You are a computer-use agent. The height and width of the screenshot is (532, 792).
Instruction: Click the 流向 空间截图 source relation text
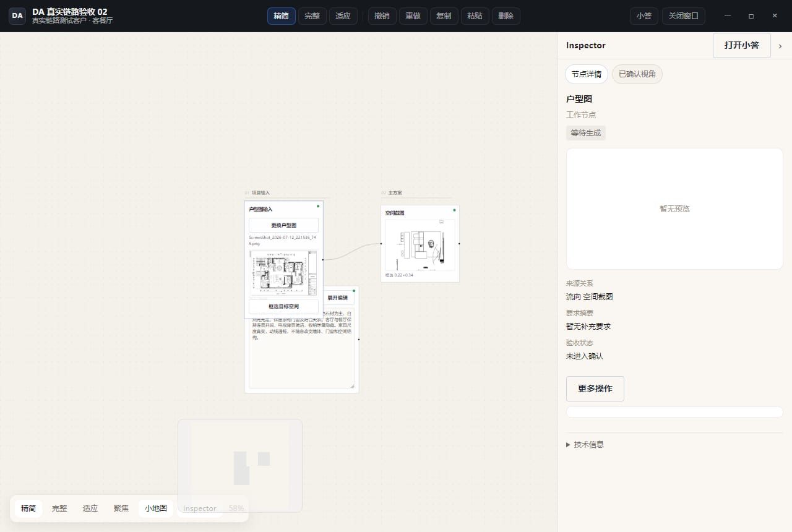(590, 297)
